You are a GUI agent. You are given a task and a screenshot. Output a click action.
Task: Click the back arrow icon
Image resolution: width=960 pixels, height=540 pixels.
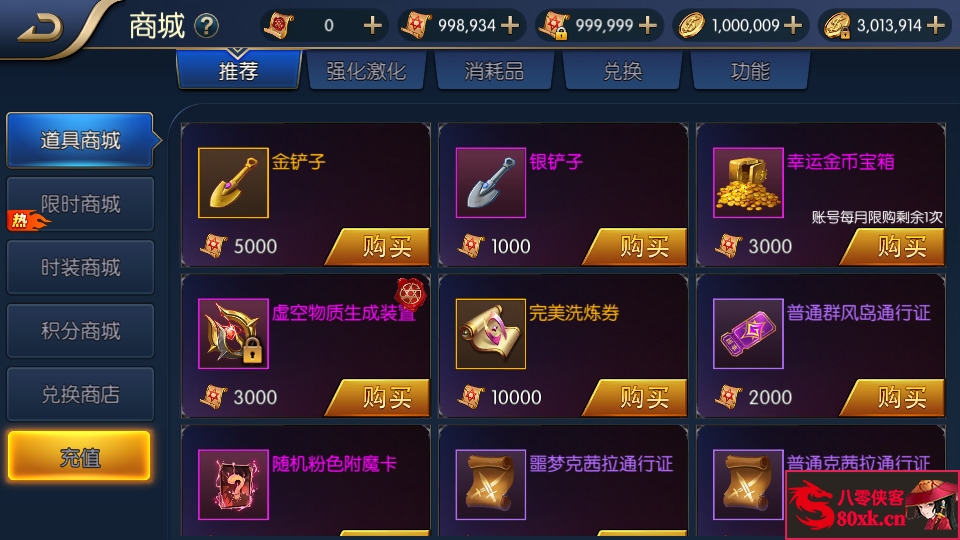40,27
